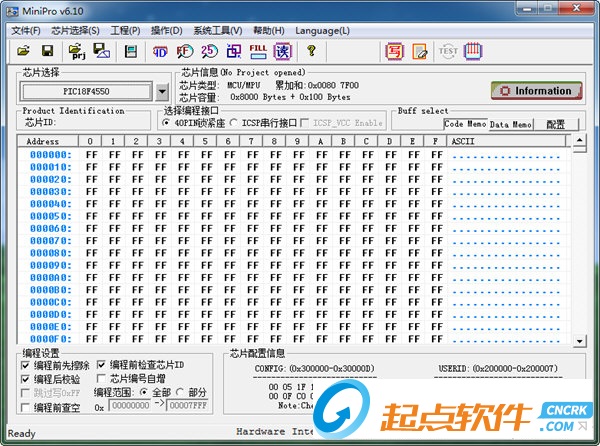The height and width of the screenshot is (446, 600).
Task: Click the CONFIG: (0x300000-0x30000D) label
Action: 314,368
